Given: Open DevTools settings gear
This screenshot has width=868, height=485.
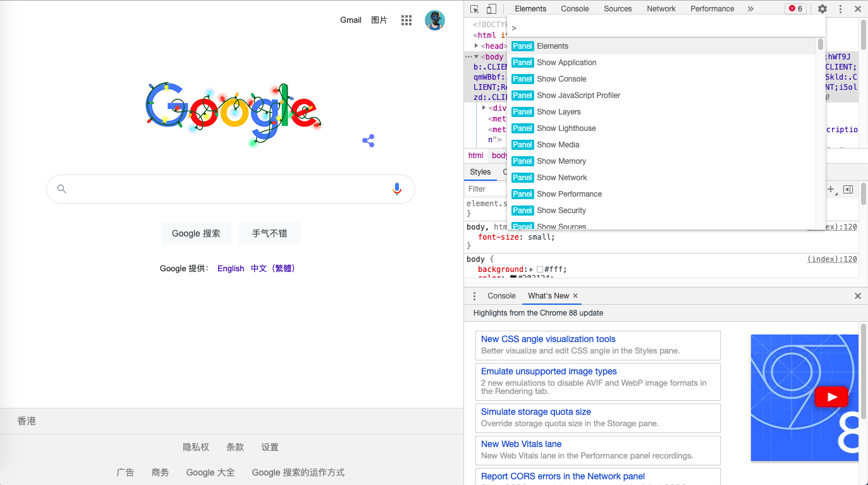Looking at the screenshot, I should pyautogui.click(x=822, y=9).
